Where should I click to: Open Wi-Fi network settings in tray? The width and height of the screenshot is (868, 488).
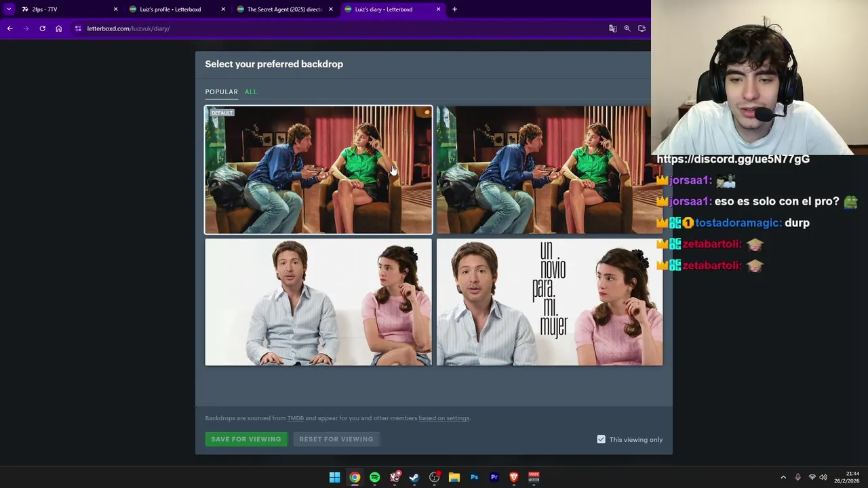(x=812, y=477)
